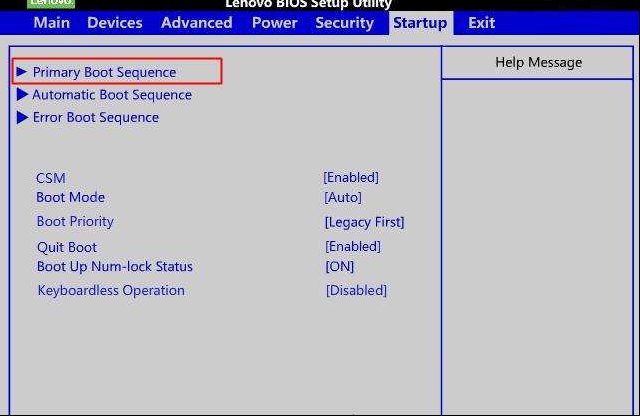
Task: Click the arrow beside Automatic Boot Sequence
Action: (22, 94)
